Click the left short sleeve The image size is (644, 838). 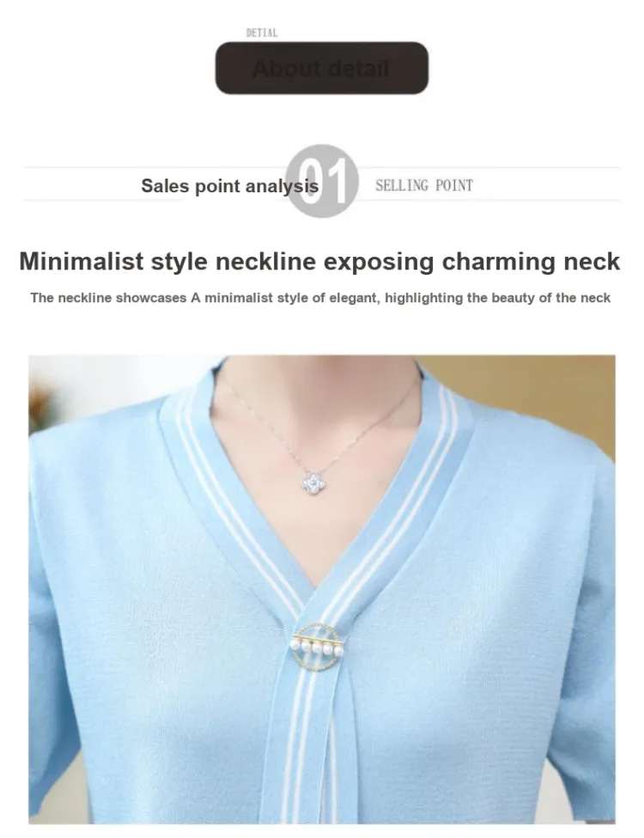[53, 641]
